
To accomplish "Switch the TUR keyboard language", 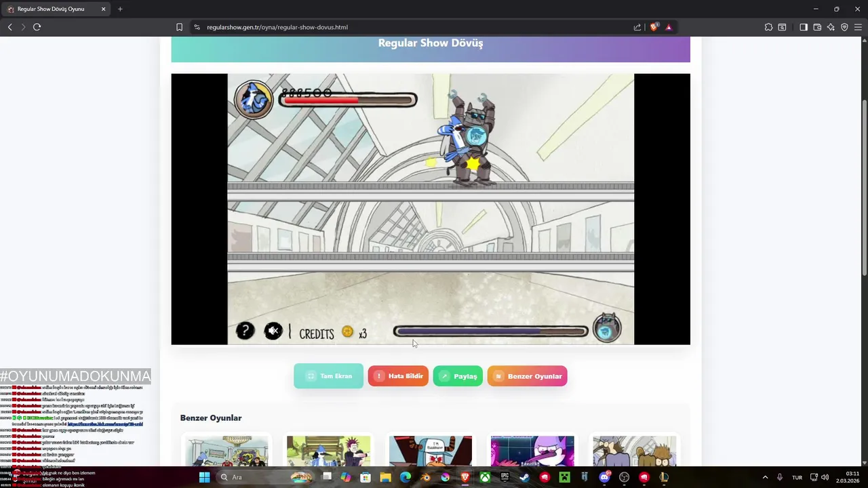I will coord(797,477).
